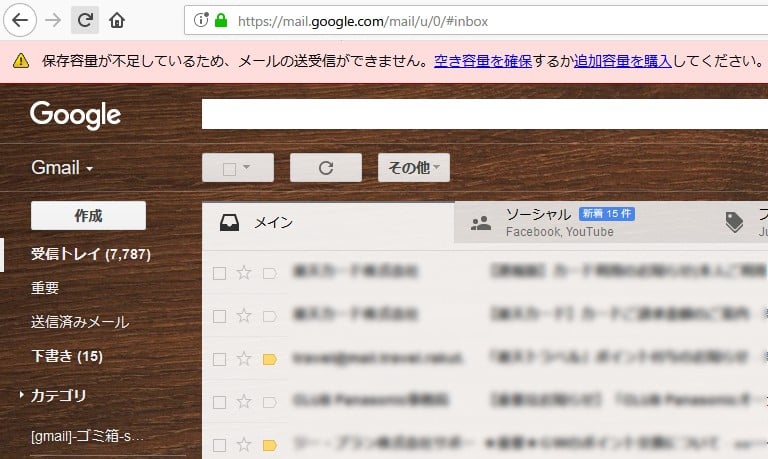
Task: Select the メイン inbox tab
Action: click(x=273, y=223)
